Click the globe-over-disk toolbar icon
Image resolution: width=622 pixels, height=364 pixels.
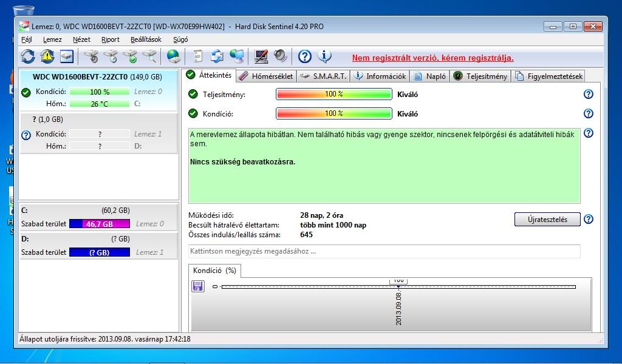pos(173,56)
